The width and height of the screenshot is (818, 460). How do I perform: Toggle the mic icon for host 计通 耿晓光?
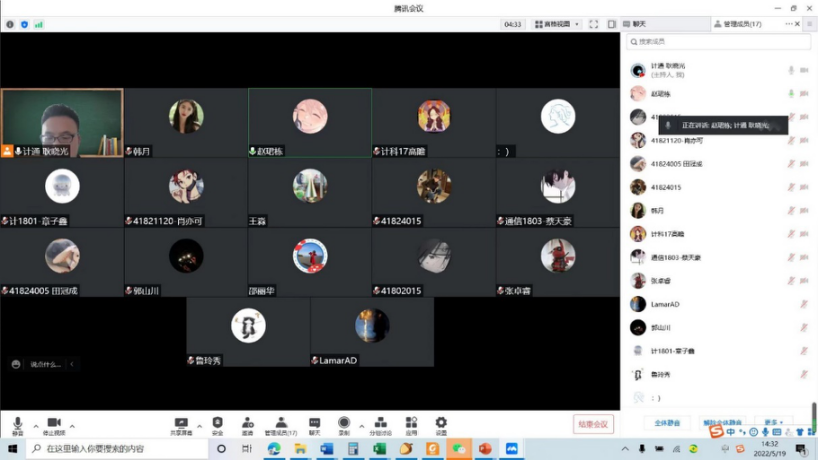[x=791, y=70]
